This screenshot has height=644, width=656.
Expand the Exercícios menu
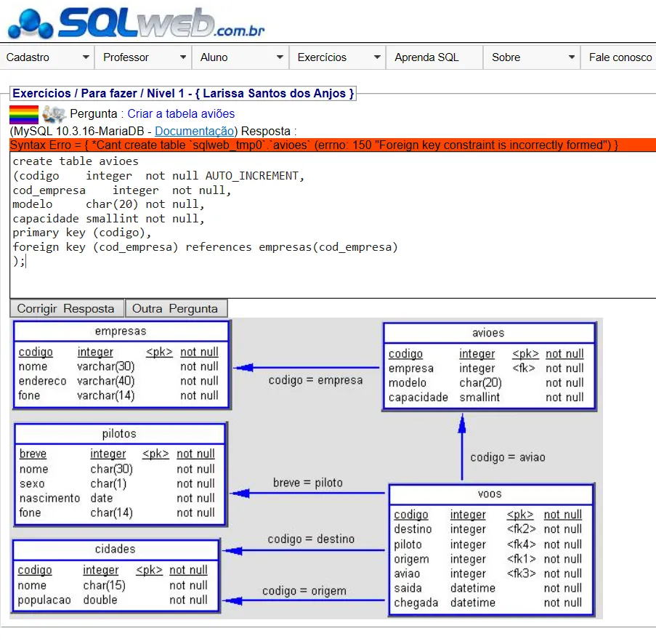(x=338, y=57)
